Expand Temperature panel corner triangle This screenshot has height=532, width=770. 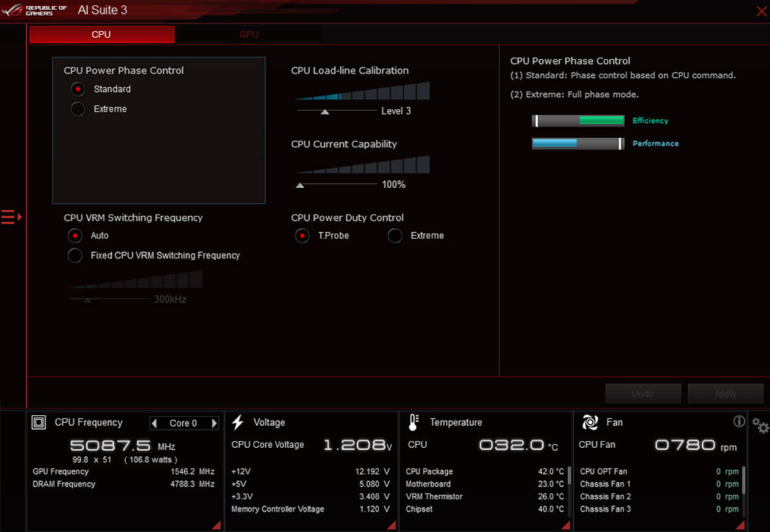tap(565, 525)
